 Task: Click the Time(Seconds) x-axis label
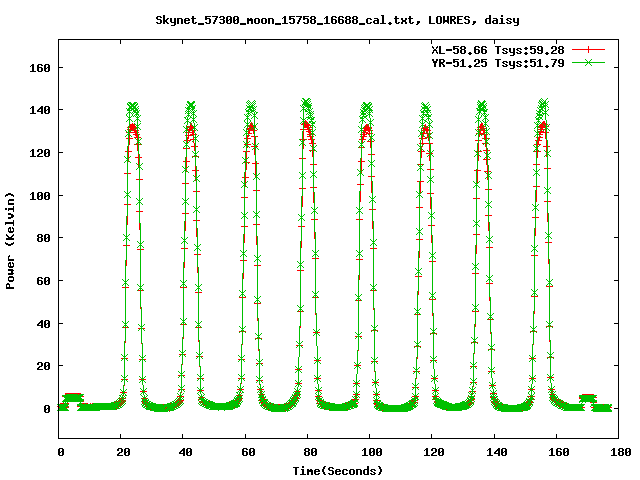pos(338,471)
